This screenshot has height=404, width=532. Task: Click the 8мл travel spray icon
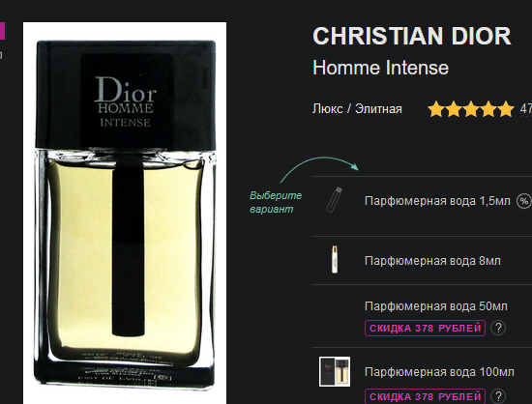point(335,260)
